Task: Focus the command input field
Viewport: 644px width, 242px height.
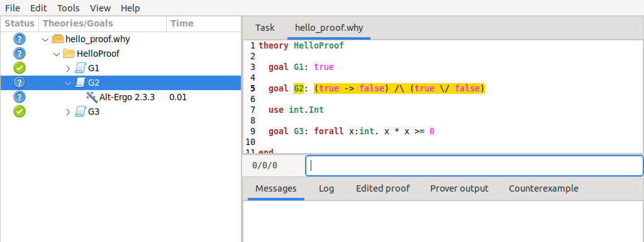Action: tap(474, 166)
